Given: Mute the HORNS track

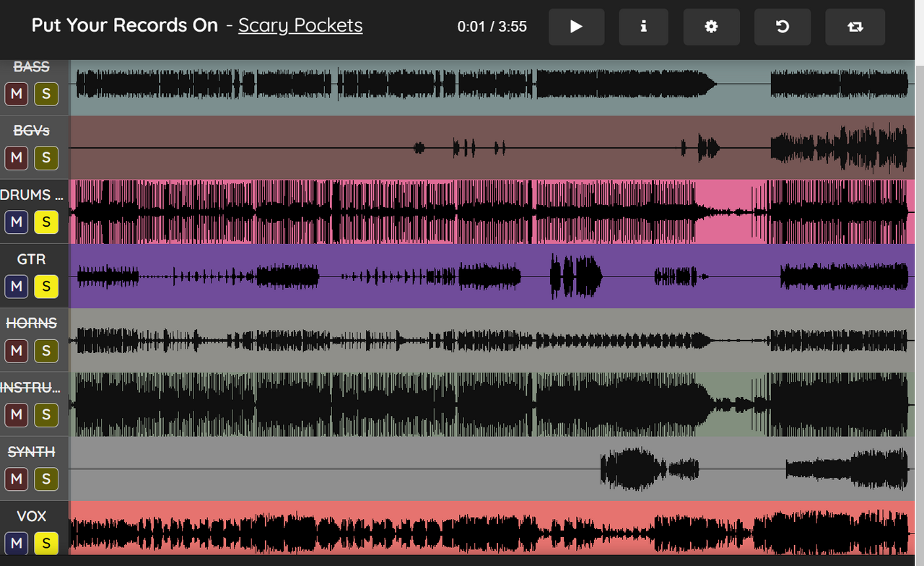Looking at the screenshot, I should (x=17, y=351).
